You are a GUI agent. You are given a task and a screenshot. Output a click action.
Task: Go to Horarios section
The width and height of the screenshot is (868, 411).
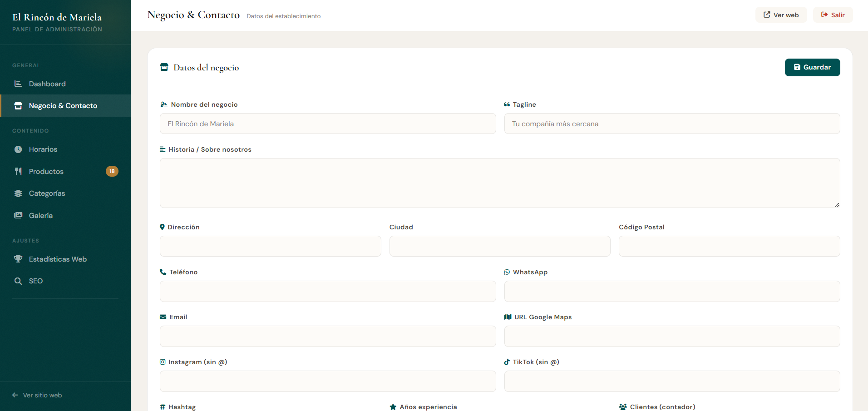pyautogui.click(x=65, y=149)
